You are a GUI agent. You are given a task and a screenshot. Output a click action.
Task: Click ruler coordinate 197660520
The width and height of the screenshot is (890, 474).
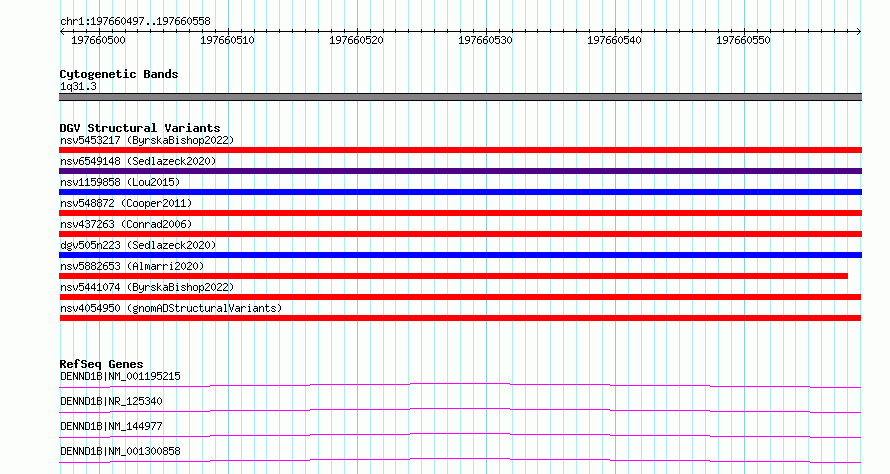[356, 40]
